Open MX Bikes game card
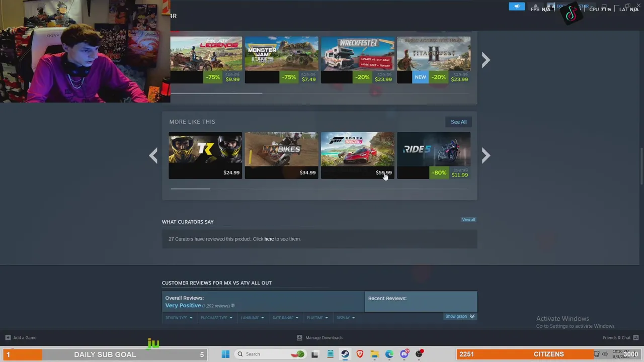The height and width of the screenshot is (362, 644). coord(281,155)
